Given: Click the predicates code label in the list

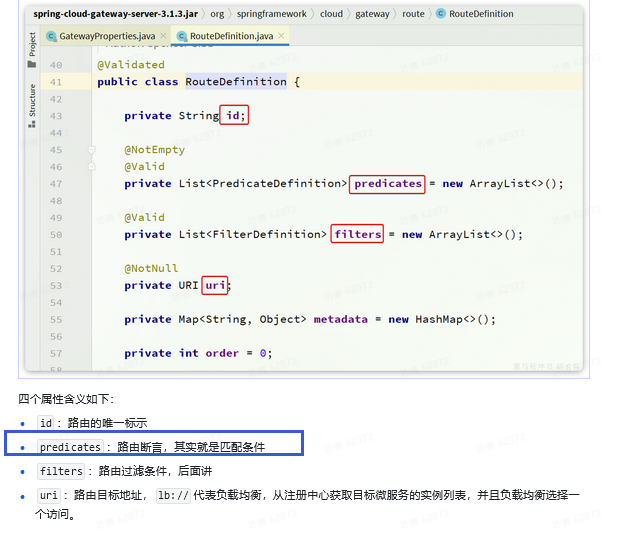Looking at the screenshot, I should (70, 447).
